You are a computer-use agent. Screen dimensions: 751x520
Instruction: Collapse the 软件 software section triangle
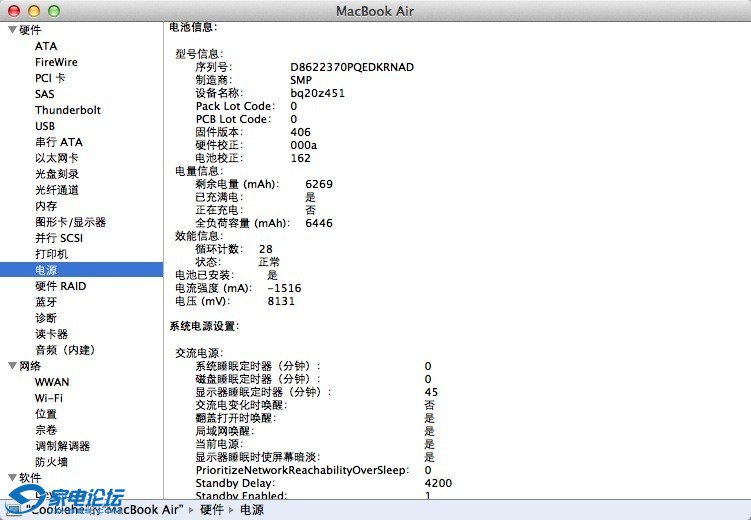(x=12, y=477)
